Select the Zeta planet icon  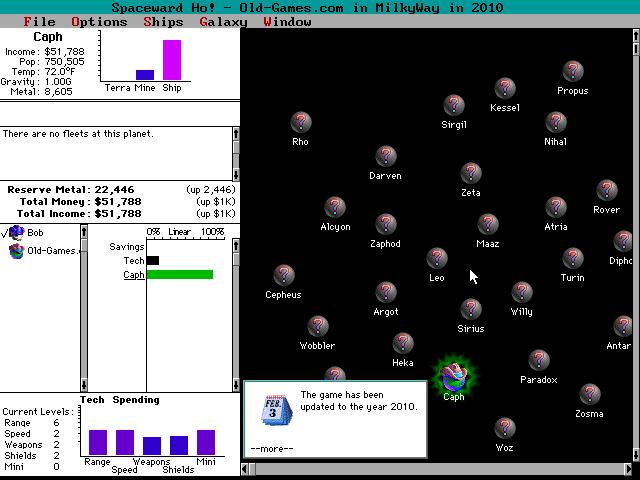pyautogui.click(x=471, y=173)
